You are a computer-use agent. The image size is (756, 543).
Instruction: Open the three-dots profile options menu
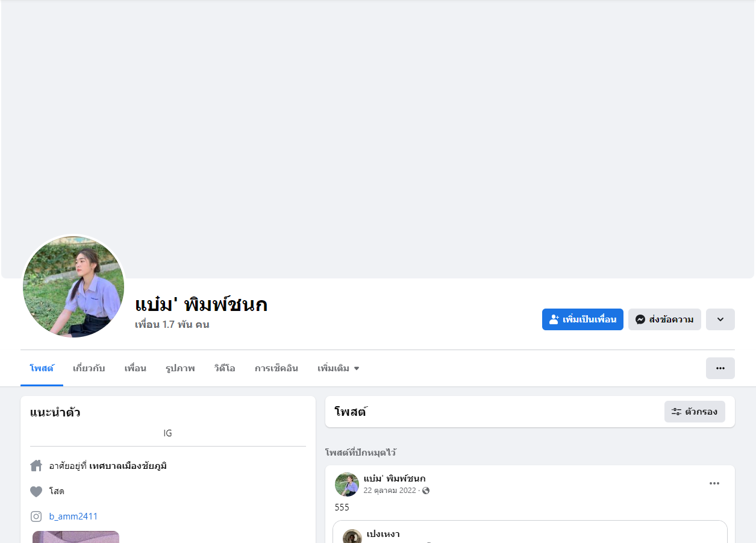click(720, 368)
